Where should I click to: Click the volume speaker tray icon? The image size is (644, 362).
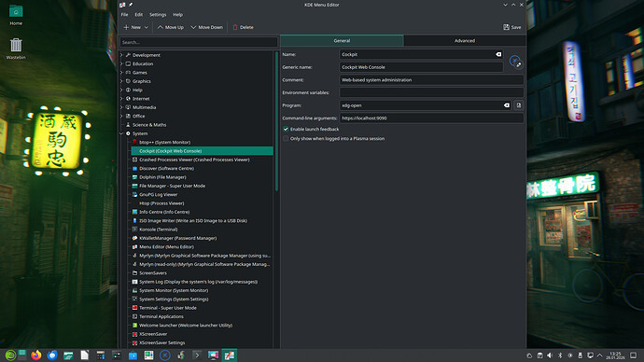click(550, 355)
